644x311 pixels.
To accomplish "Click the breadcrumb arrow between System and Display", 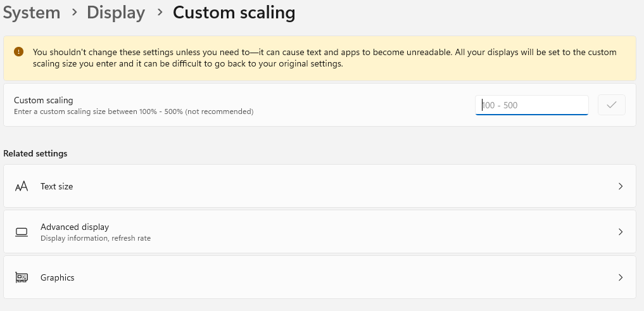I will point(74,13).
